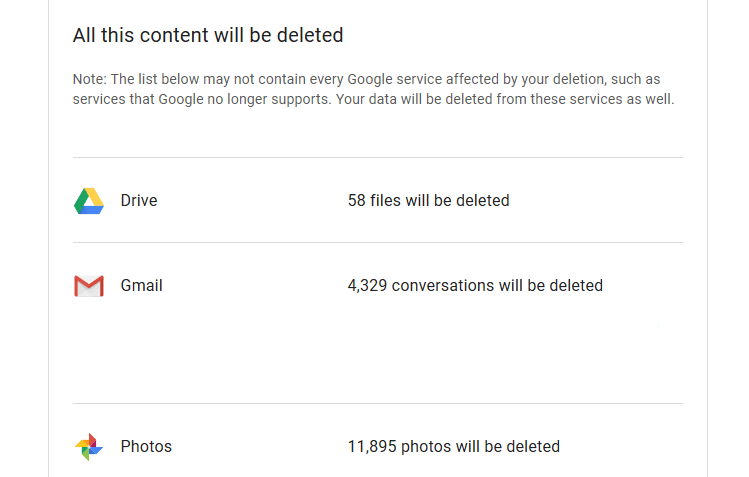
Task: Click the "All this content will be deleted" heading
Action: click(x=208, y=35)
